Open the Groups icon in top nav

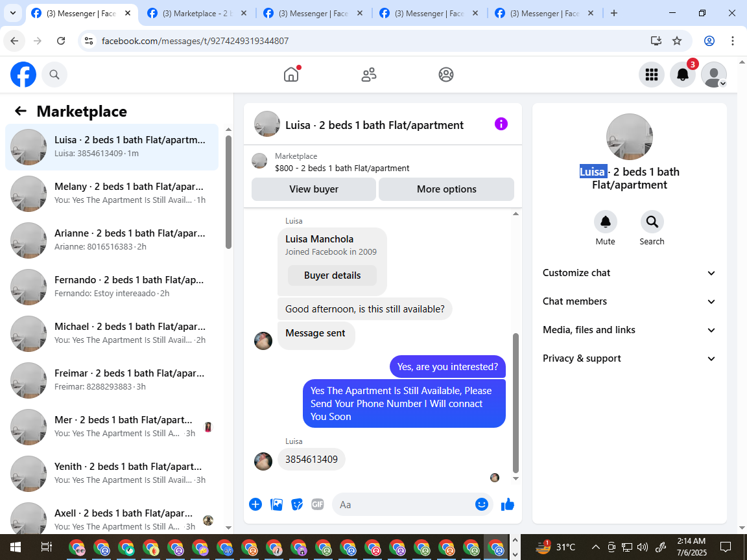446,75
